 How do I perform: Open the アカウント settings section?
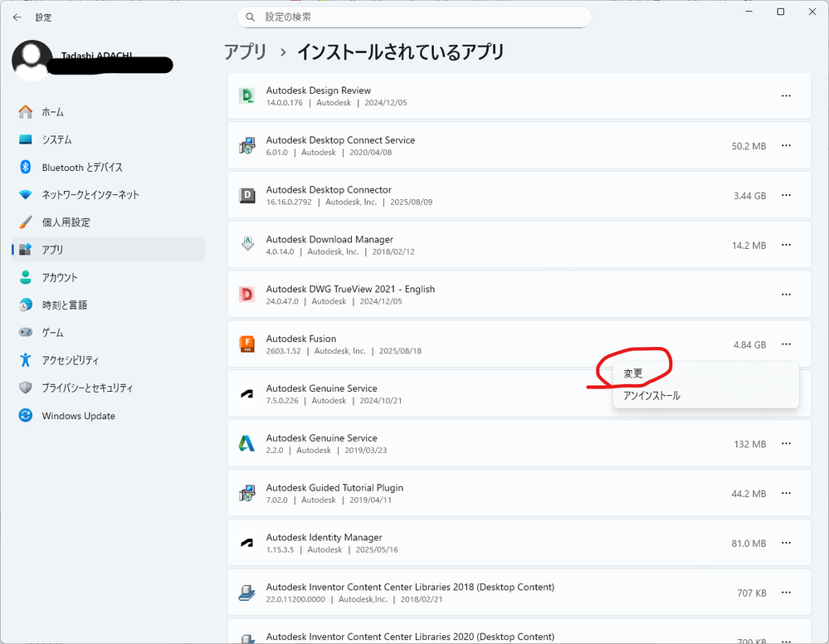click(x=108, y=277)
